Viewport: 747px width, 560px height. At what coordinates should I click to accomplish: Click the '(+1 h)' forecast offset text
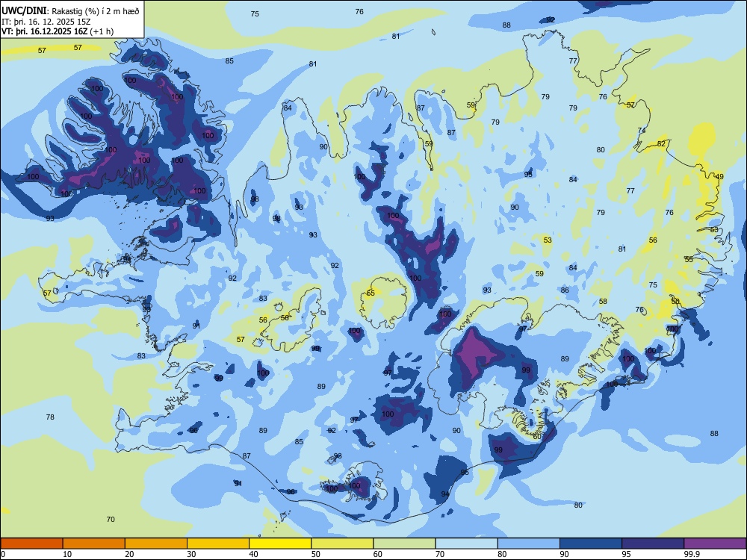point(102,31)
